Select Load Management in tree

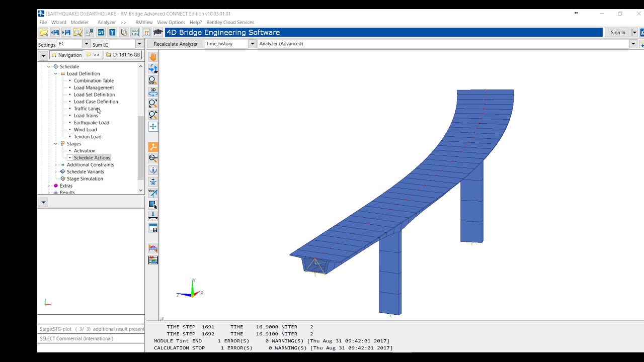pos(94,87)
